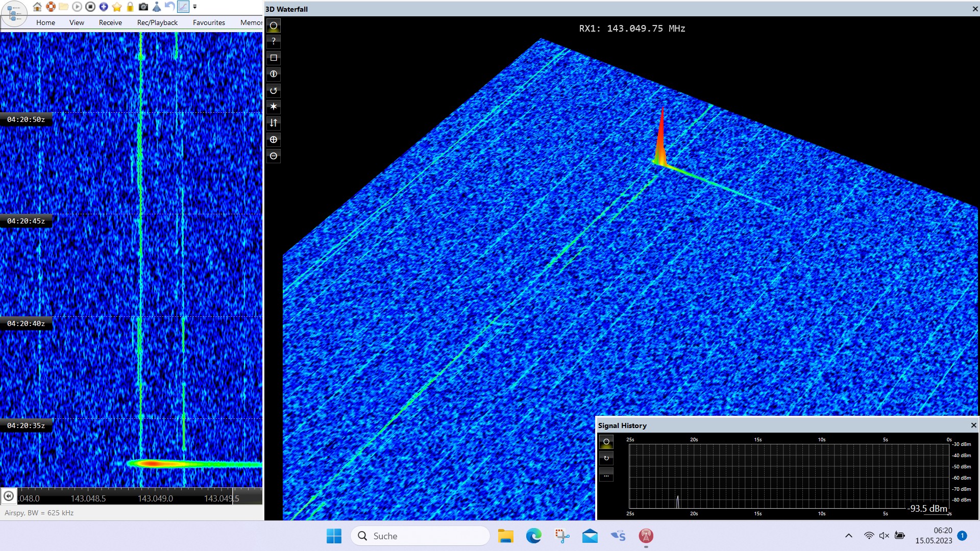Click the Airspy, BW = 625 kHz status text
Viewport: 980px width, 551px height.
coord(39,513)
